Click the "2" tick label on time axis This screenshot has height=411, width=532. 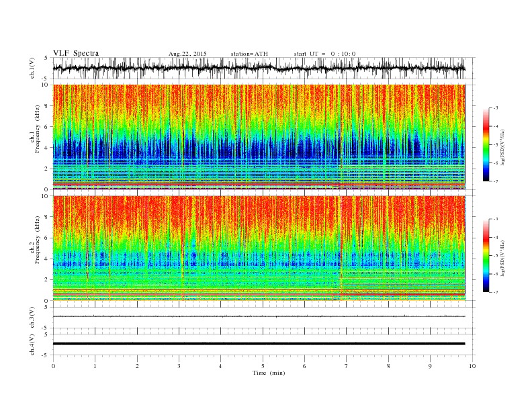tap(137, 366)
